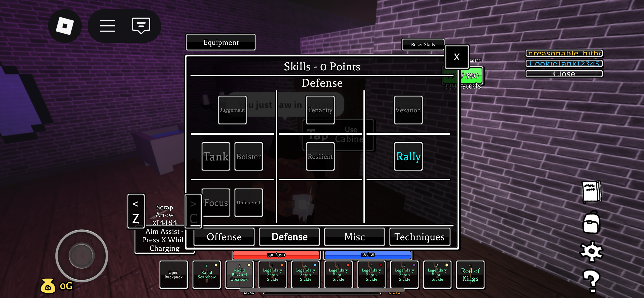644x298 pixels.
Task: Select the Focus skill
Action: click(x=216, y=203)
